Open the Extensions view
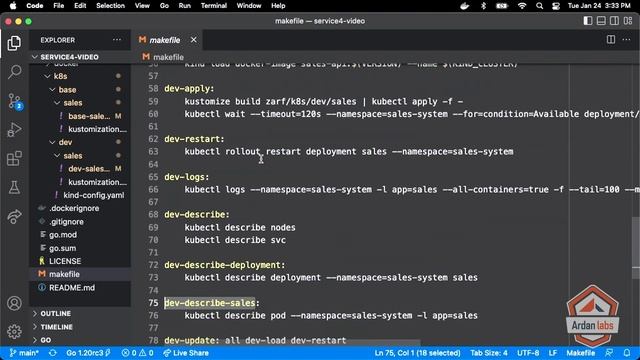The width and height of the screenshot is (640, 360). click(14, 158)
